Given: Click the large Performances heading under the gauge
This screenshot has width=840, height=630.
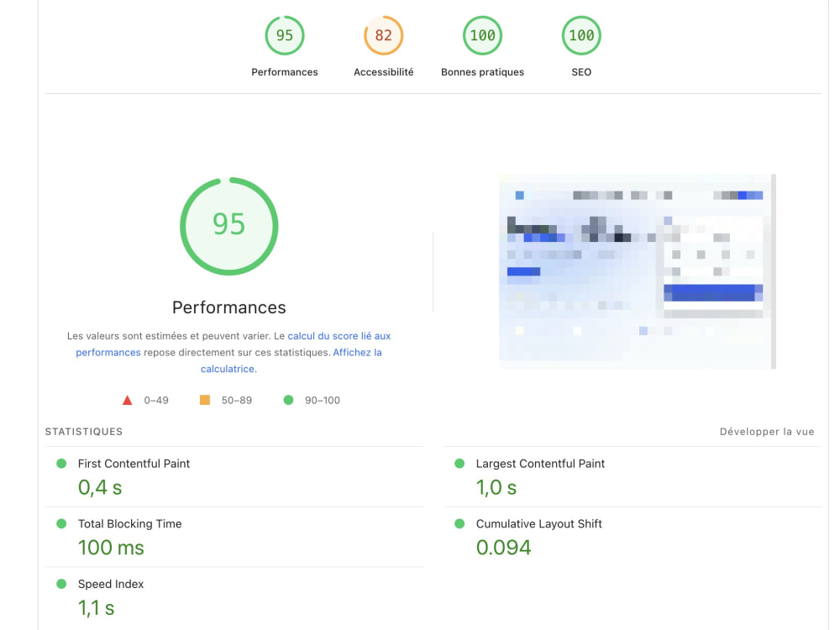Looking at the screenshot, I should point(228,307).
